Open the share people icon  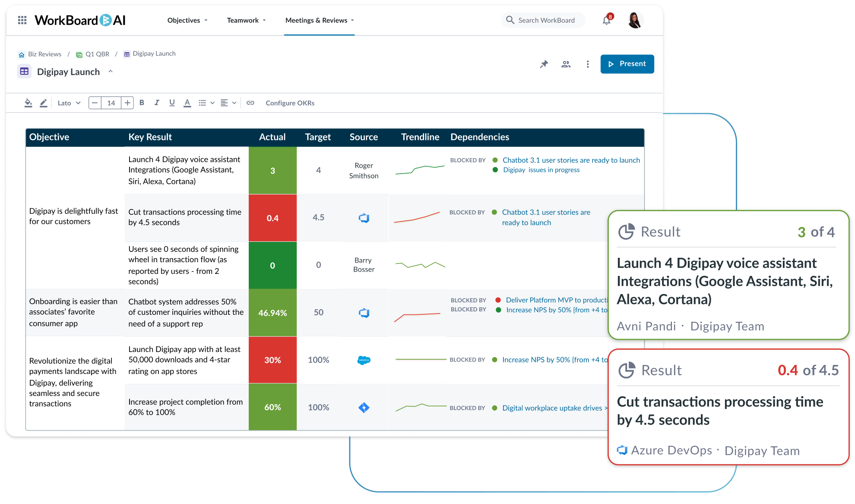(566, 64)
